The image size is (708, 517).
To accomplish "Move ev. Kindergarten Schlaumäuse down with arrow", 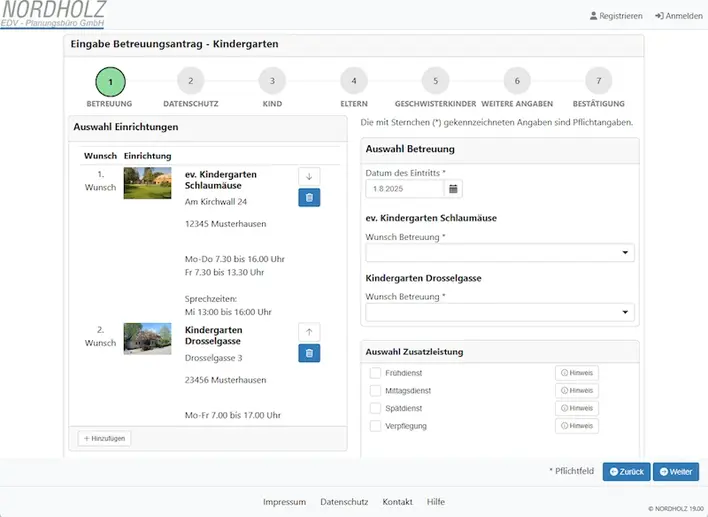I will 309,176.
